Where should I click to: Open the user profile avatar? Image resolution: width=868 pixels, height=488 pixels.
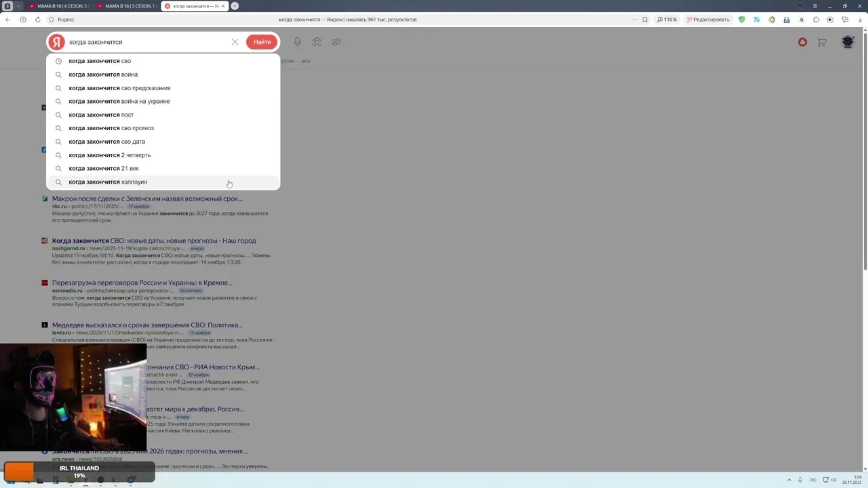click(x=848, y=42)
